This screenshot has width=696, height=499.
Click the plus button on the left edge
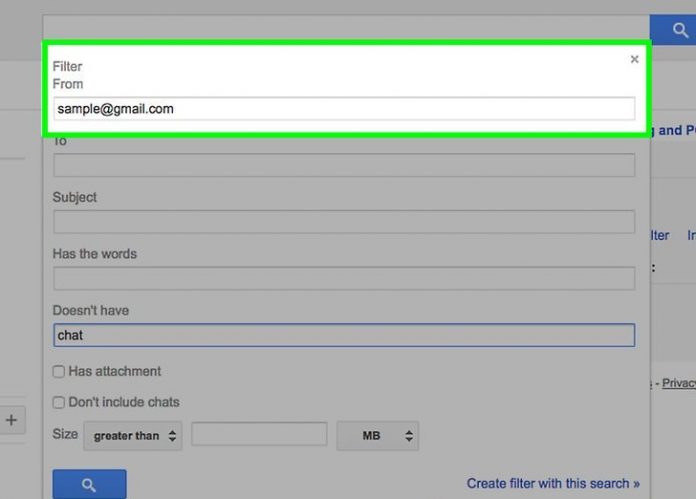[12, 420]
